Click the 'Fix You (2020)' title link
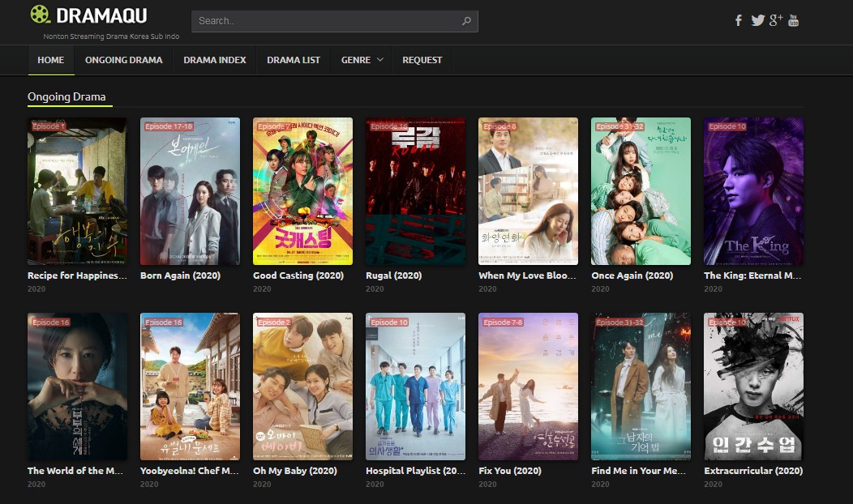Screen dimensions: 853x504 click(510, 471)
